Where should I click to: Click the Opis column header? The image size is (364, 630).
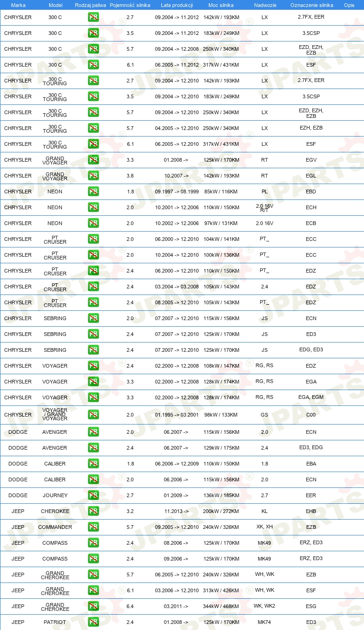coord(349,5)
